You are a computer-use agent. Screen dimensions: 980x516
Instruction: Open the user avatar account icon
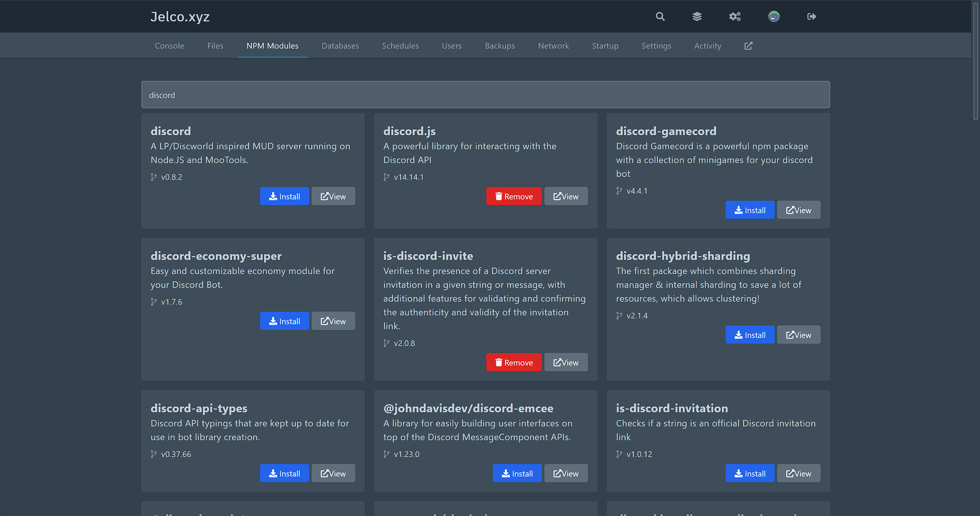click(x=774, y=16)
